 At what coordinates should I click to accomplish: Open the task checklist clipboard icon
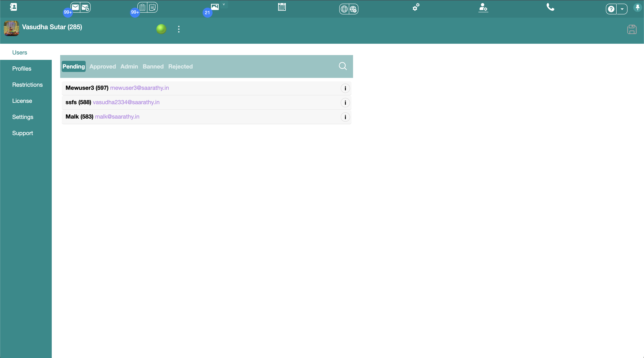coord(142,7)
